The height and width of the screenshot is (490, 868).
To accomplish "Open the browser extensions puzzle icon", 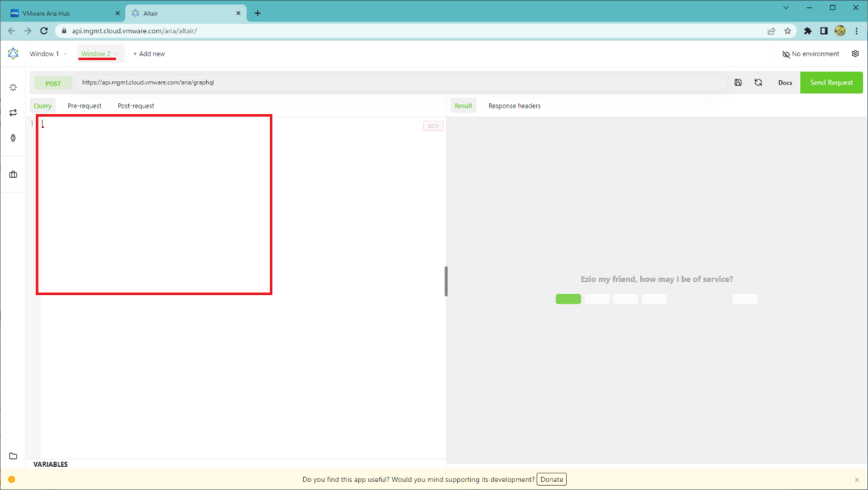I will point(808,31).
